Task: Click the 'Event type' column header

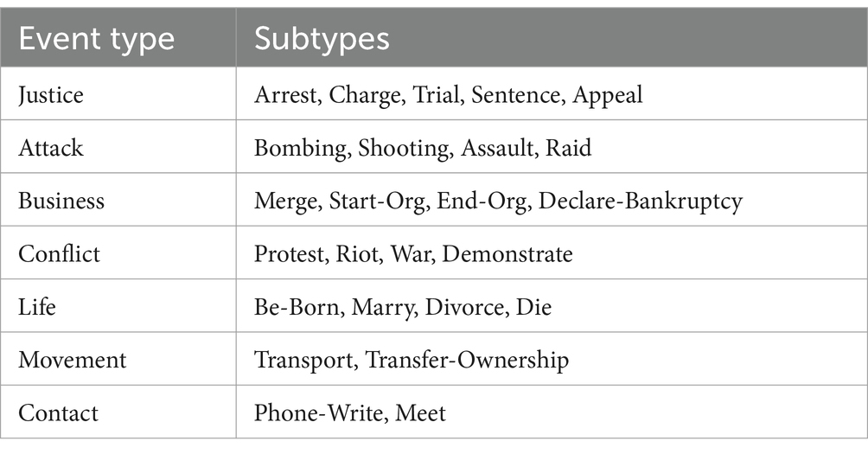Action: pyautogui.click(x=96, y=39)
